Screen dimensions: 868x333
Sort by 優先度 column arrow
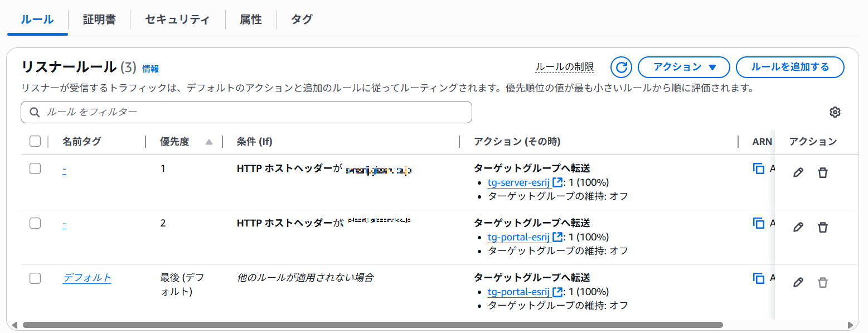(209, 142)
